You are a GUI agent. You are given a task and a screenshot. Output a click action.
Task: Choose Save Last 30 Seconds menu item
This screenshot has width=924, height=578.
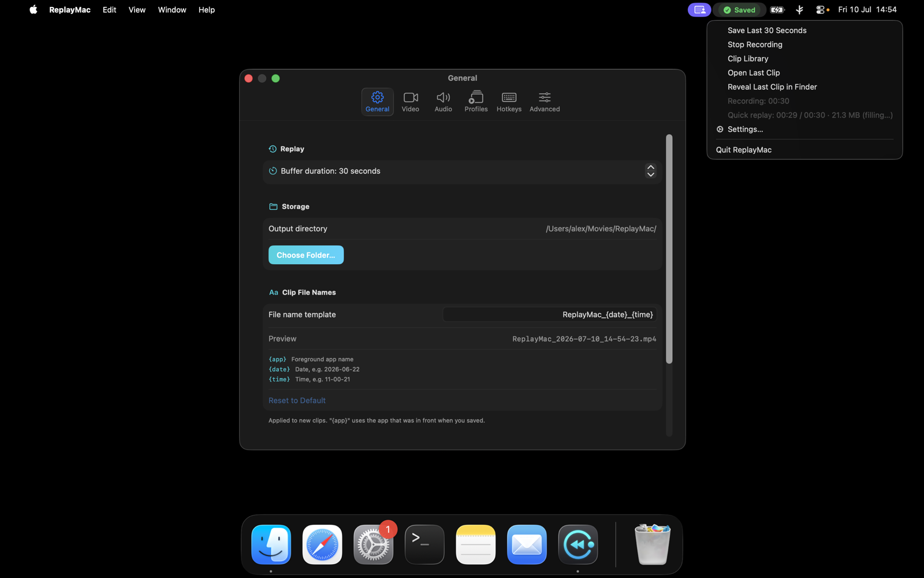point(804,31)
